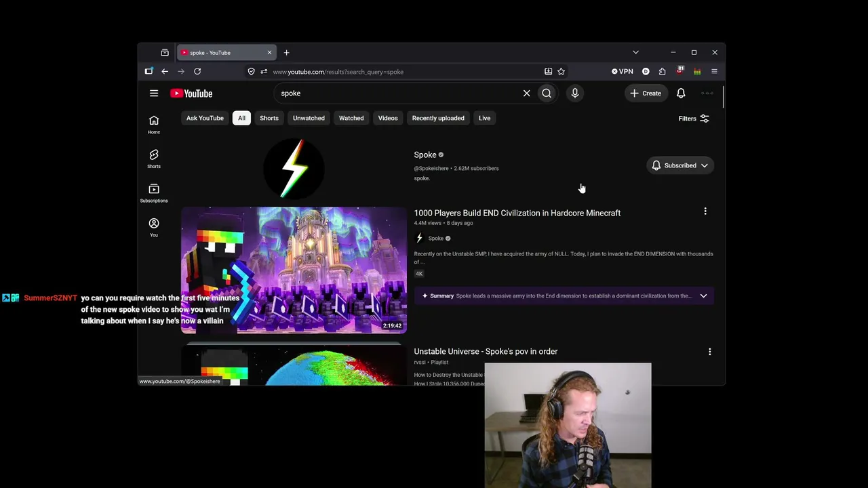Select the All filter chip
Viewport: 868px width, 488px height.
tap(241, 118)
